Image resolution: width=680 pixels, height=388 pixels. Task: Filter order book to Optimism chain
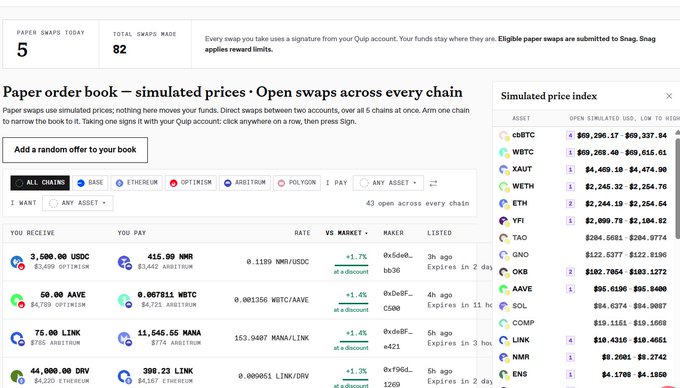(x=191, y=183)
